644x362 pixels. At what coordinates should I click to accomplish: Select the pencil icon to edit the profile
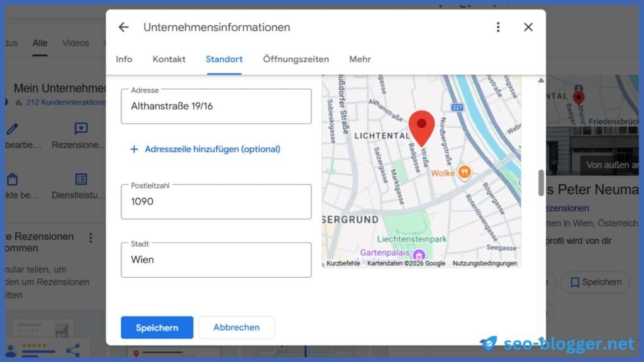pos(12,128)
